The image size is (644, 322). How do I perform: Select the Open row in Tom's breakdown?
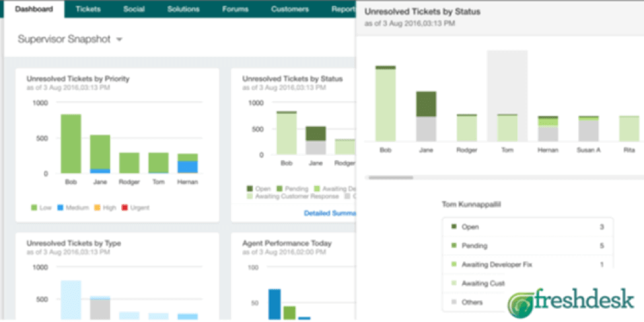click(x=527, y=227)
